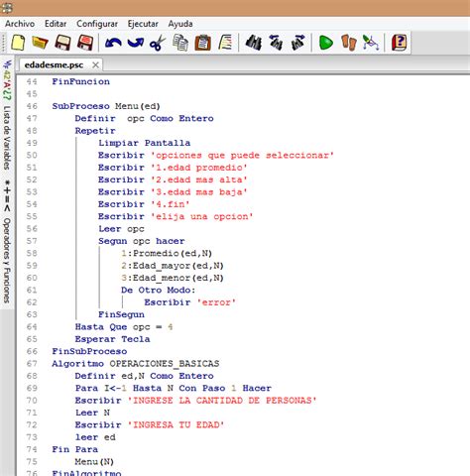The width and height of the screenshot is (470, 476).
Task: Cut selection with the scissors icon
Action: (x=158, y=43)
